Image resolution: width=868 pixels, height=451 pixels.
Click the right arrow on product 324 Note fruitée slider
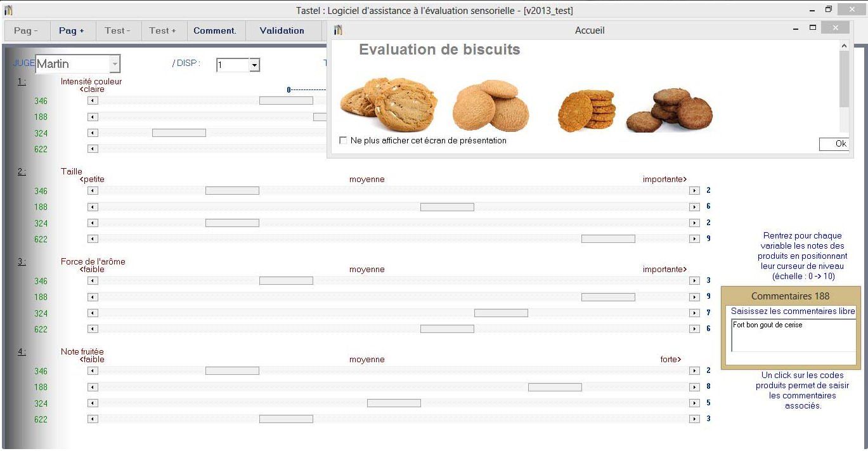[694, 402]
